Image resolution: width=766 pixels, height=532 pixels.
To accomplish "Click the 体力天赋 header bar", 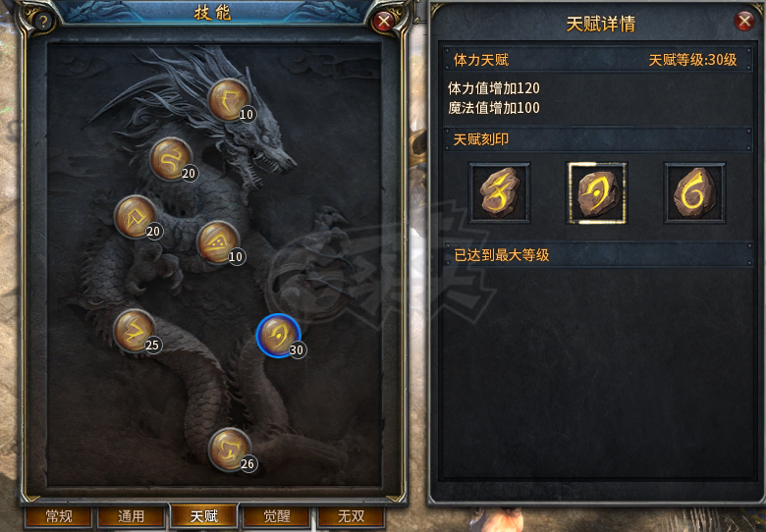I will coord(598,60).
